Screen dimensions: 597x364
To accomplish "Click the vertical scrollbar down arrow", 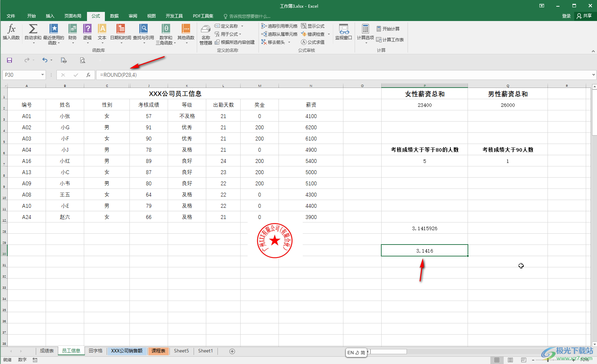I will pyautogui.click(x=594, y=344).
